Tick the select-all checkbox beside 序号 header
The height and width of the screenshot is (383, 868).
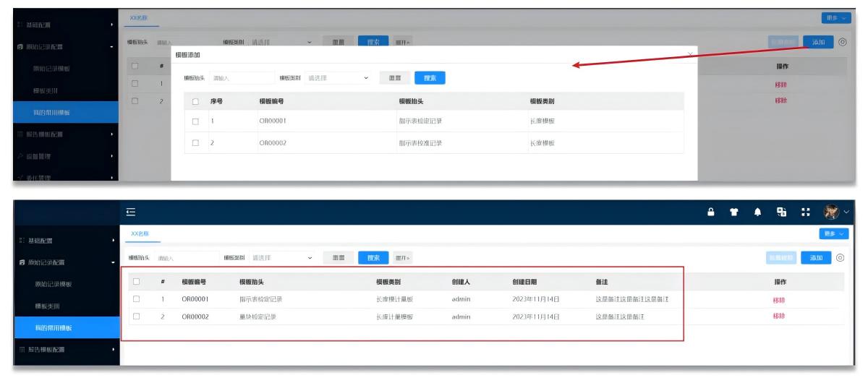pyautogui.click(x=195, y=102)
